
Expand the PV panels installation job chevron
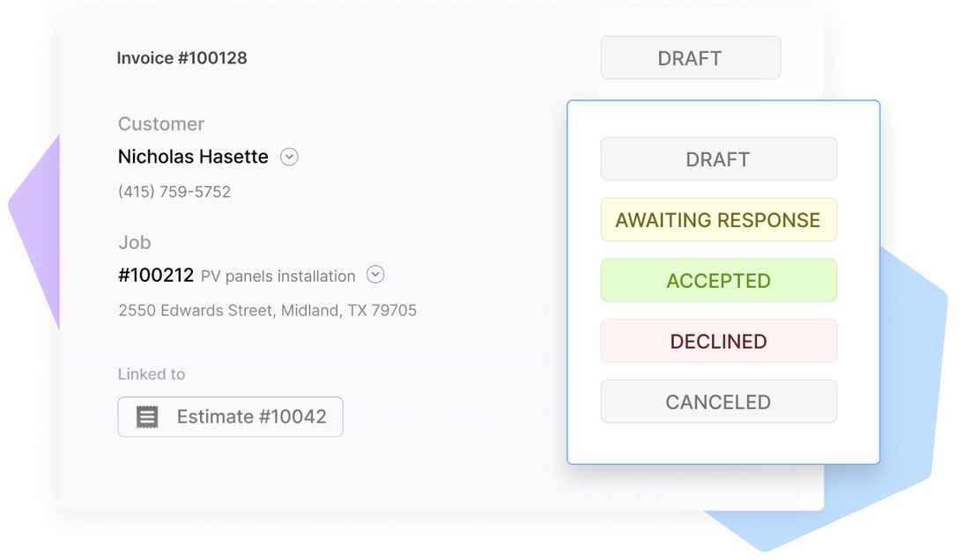(x=375, y=275)
